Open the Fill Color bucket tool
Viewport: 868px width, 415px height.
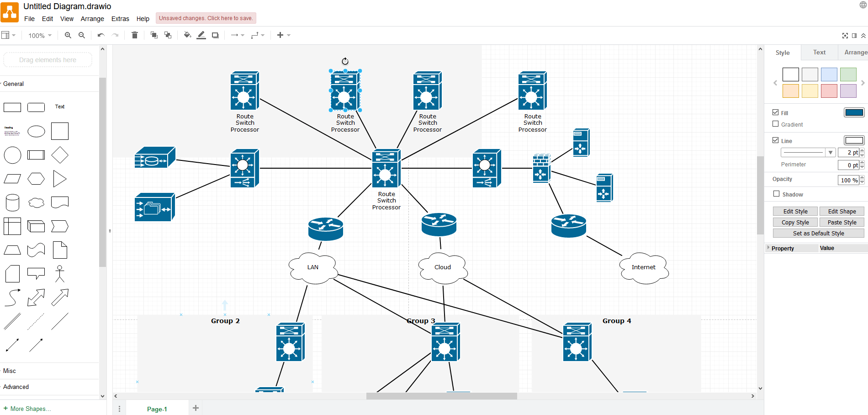187,35
